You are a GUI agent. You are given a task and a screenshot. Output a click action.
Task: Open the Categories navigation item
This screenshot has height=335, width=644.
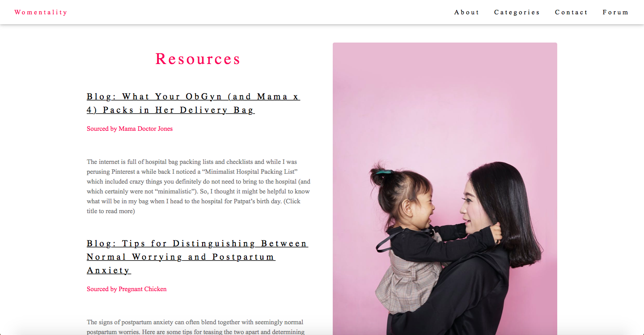(517, 12)
